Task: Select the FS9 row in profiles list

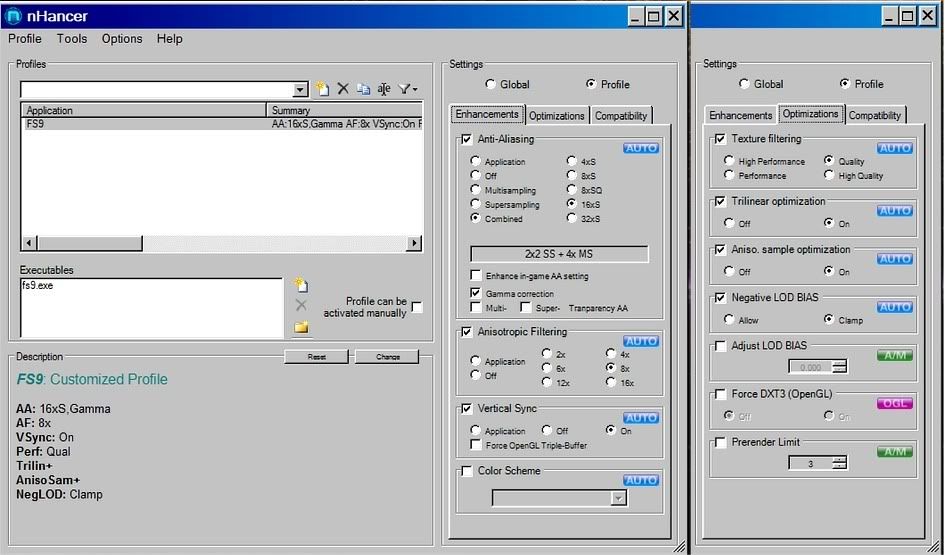Action: point(140,124)
